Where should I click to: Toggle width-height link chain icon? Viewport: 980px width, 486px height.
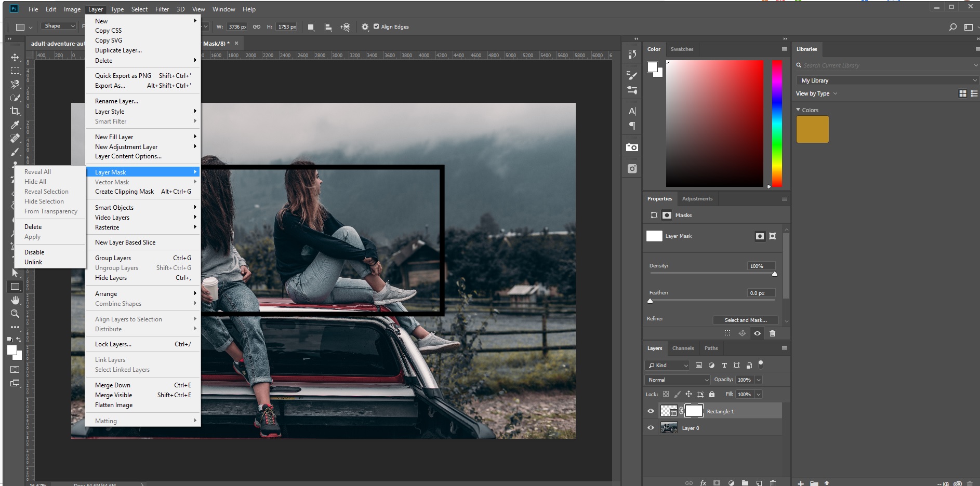(x=257, y=27)
